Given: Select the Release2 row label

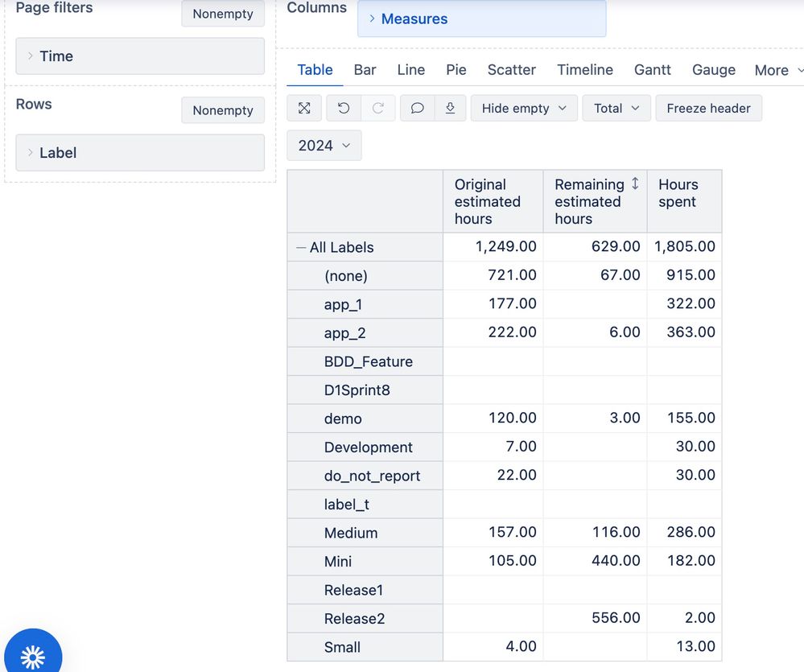Looking at the screenshot, I should pyautogui.click(x=354, y=619).
